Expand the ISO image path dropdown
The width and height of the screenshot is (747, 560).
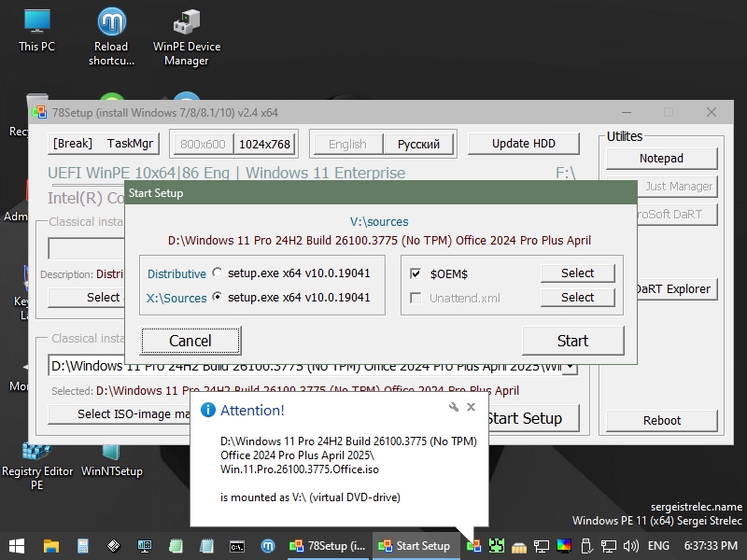(570, 367)
